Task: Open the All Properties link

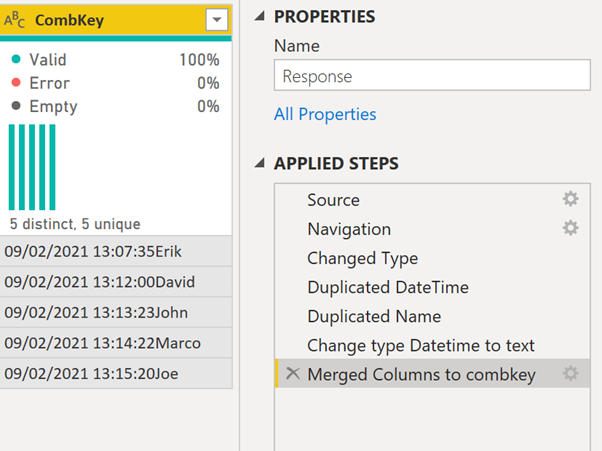Action: (x=325, y=114)
